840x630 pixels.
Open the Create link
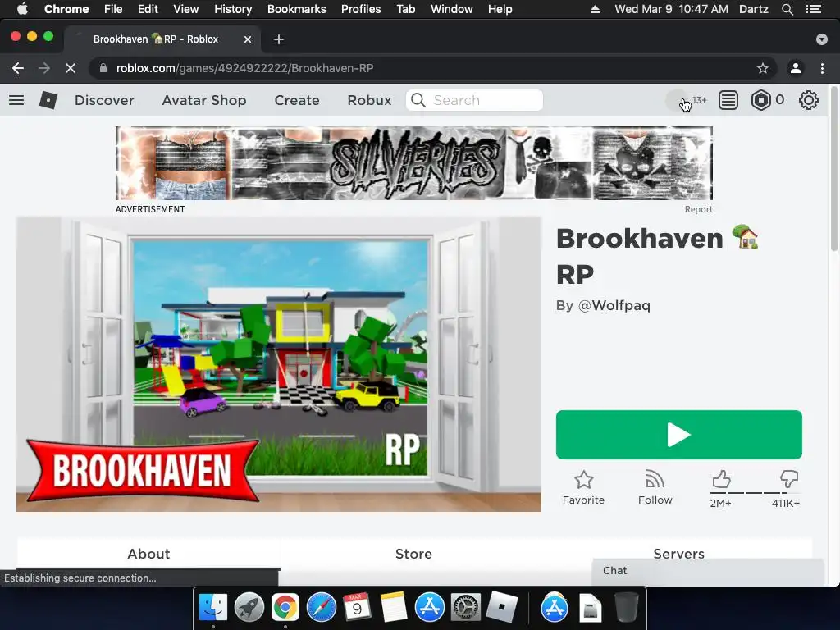click(x=297, y=100)
